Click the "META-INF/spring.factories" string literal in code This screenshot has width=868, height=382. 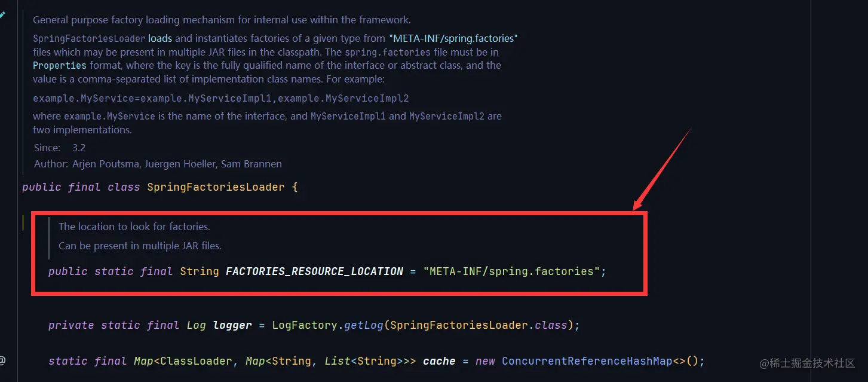point(511,271)
